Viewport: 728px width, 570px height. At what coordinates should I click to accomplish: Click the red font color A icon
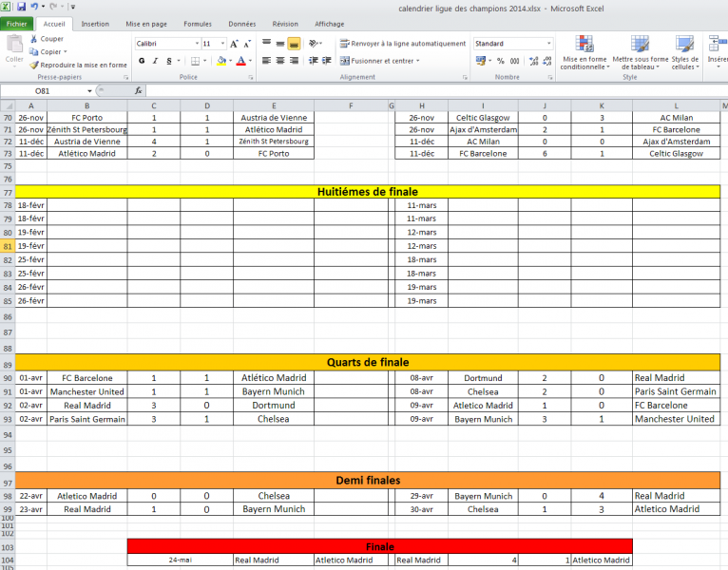click(x=241, y=61)
